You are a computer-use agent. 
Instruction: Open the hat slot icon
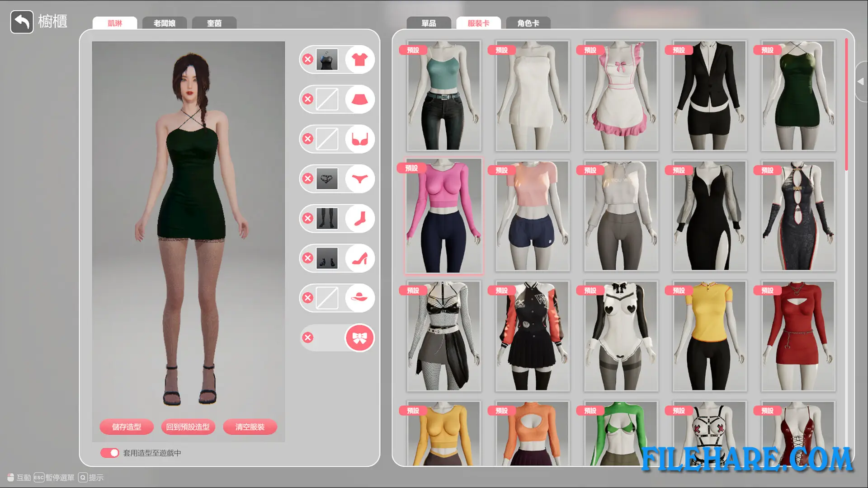pyautogui.click(x=359, y=298)
